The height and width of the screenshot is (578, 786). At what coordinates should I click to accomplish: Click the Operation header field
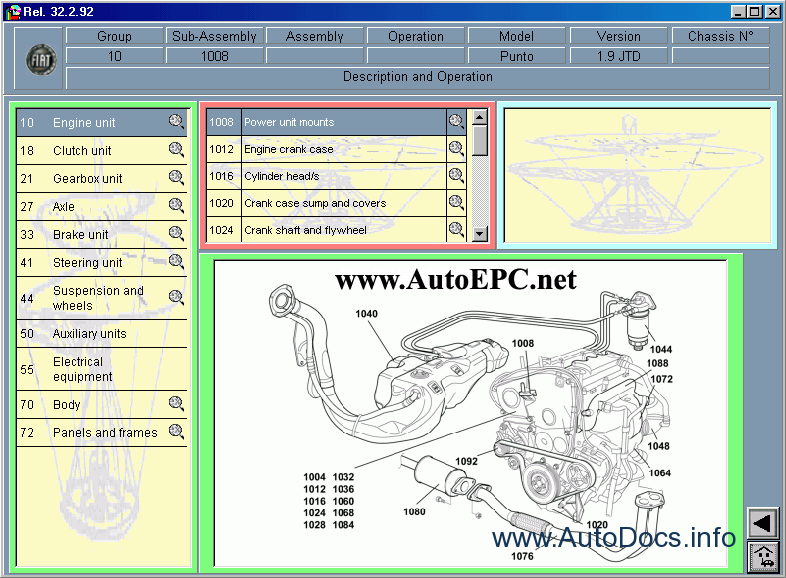click(416, 36)
